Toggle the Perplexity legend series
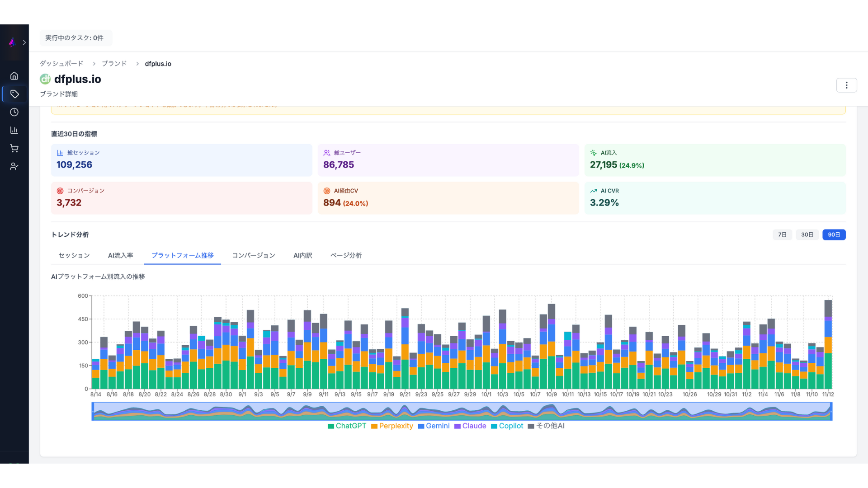 click(392, 426)
